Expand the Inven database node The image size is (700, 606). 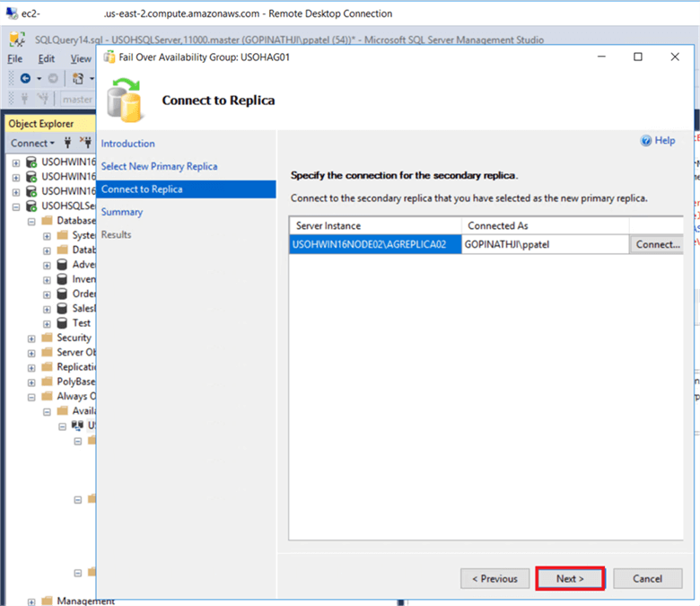[47, 280]
